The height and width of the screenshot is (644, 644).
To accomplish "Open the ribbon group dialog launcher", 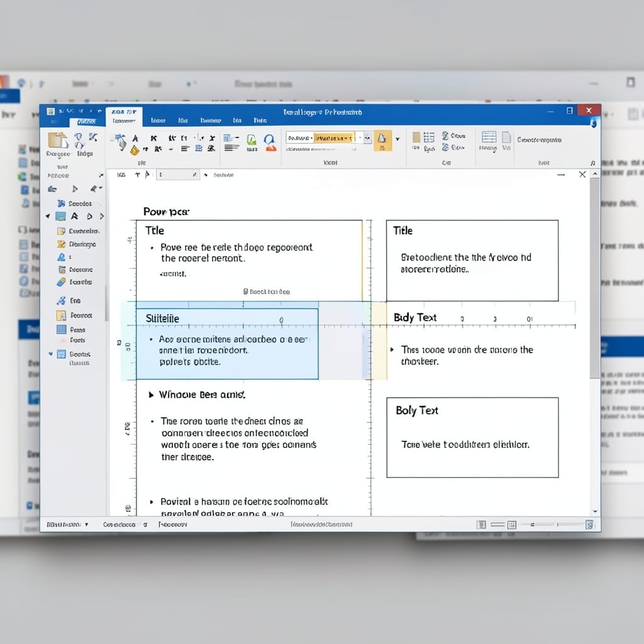I will click(592, 163).
